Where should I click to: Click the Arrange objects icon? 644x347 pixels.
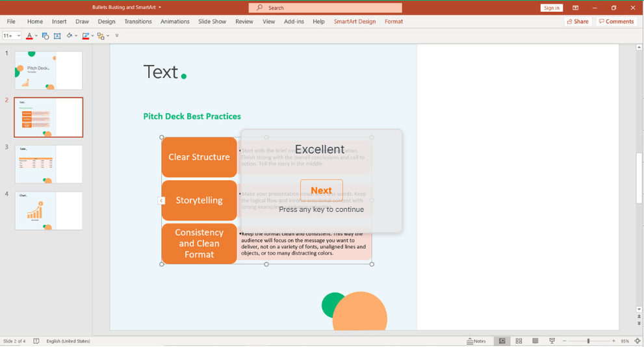click(101, 36)
